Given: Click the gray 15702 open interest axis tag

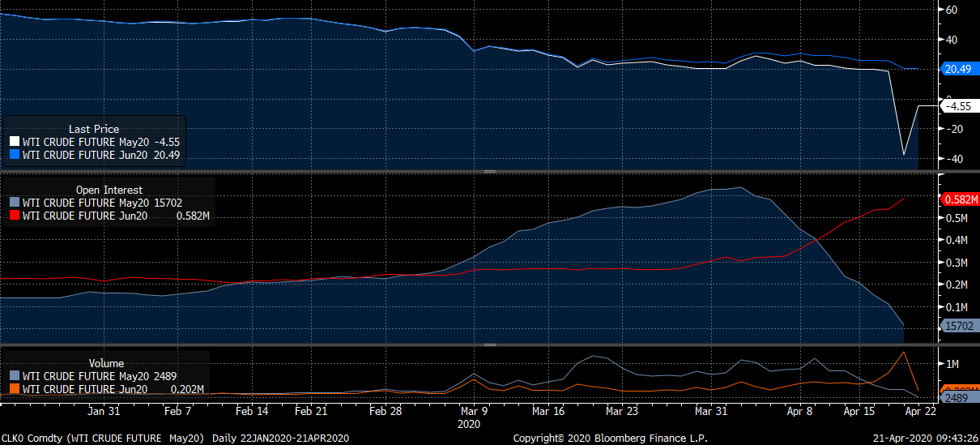Looking at the screenshot, I should point(958,326).
